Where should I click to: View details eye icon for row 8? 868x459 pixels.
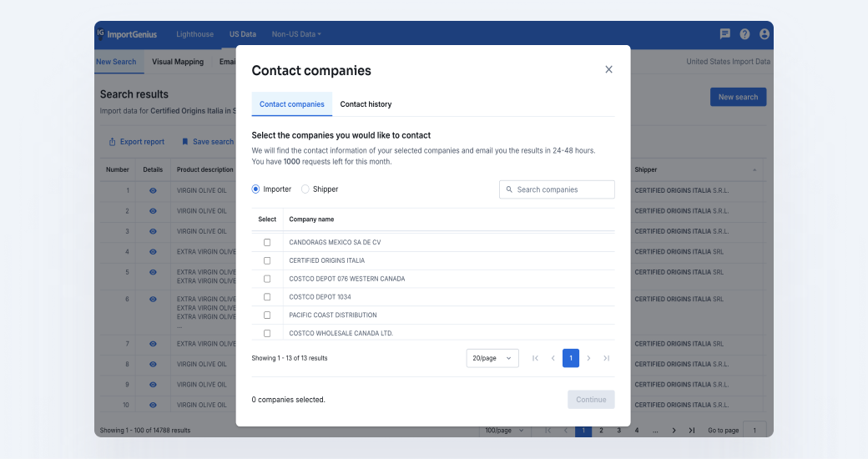coord(153,365)
